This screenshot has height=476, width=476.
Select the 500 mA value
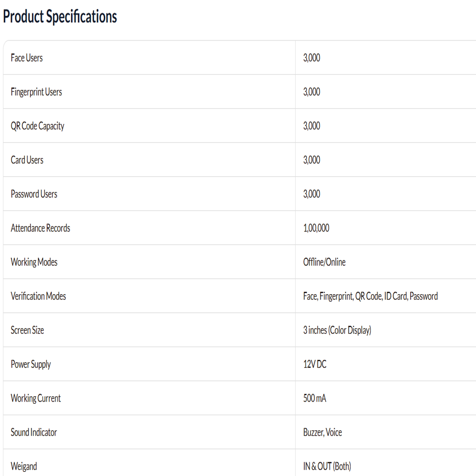coord(315,397)
